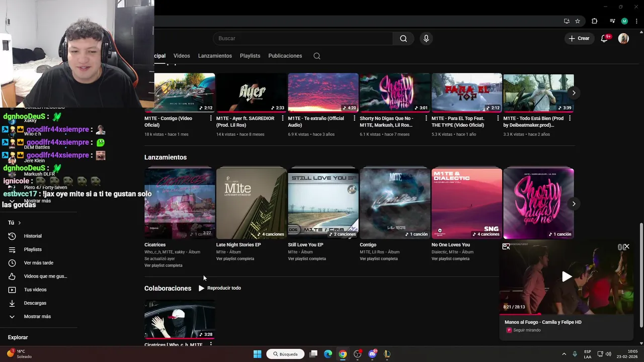Screen dimensions: 644x362
Task: Open Ver más tarde in the sidebar
Action: [38, 263]
